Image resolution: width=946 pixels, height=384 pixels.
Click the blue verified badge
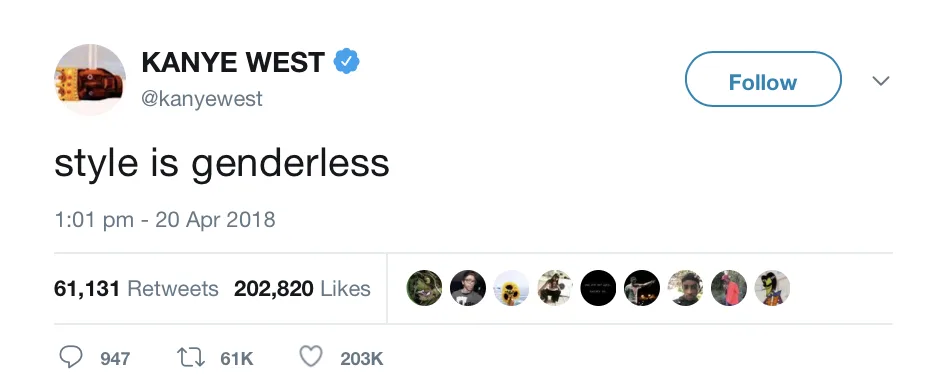click(x=346, y=62)
